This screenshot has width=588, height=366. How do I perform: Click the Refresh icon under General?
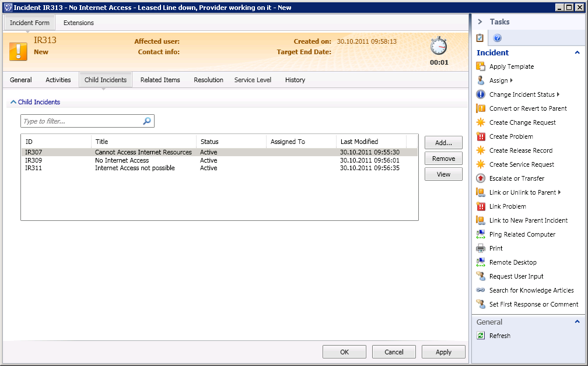pyautogui.click(x=481, y=336)
